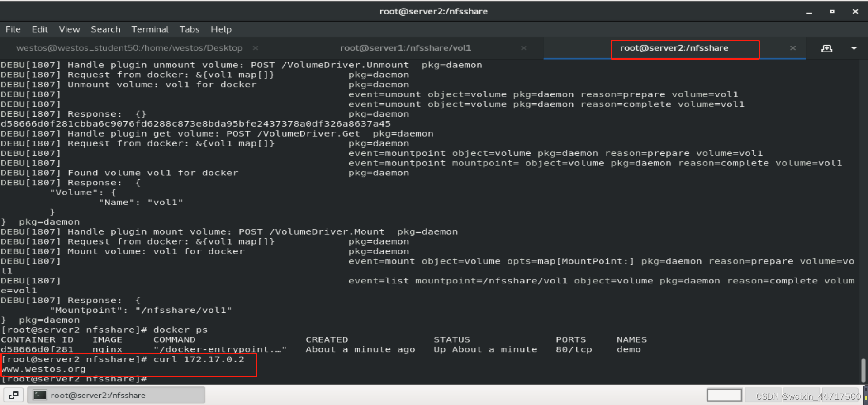This screenshot has height=405, width=868.
Task: Click the terminal vertical scrollbar thumb
Action: point(863,371)
